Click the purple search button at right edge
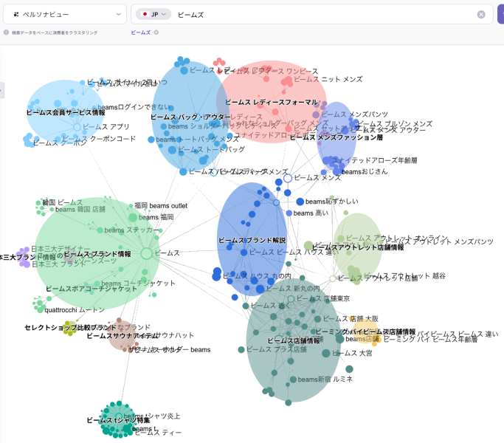 click(x=501, y=14)
